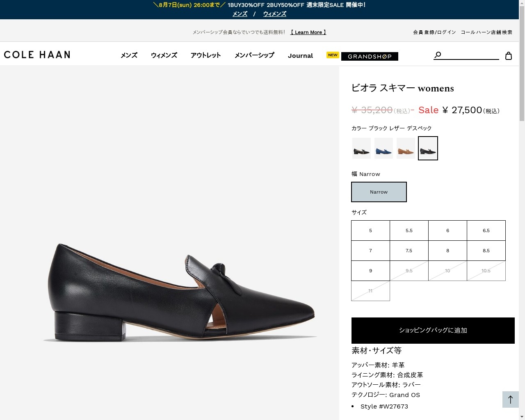Click the ライニング素材: 合成皮革 line
Image resolution: width=525 pixels, height=420 pixels.
point(387,375)
